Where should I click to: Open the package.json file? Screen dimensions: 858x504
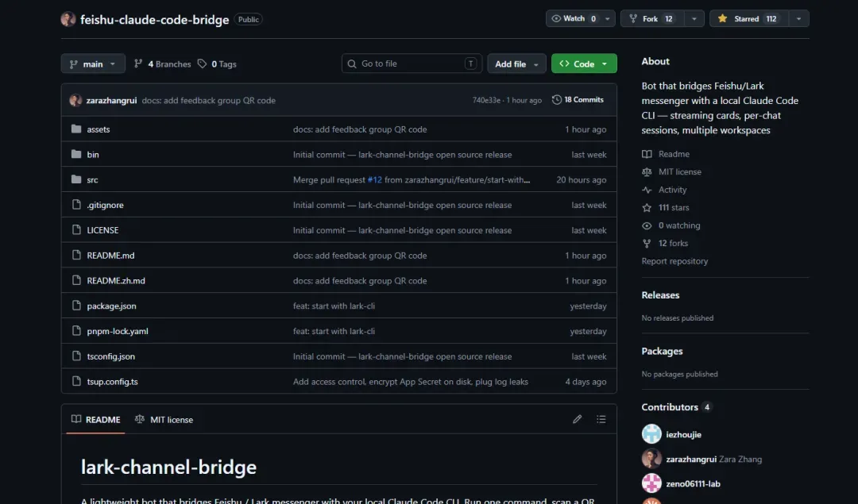112,306
